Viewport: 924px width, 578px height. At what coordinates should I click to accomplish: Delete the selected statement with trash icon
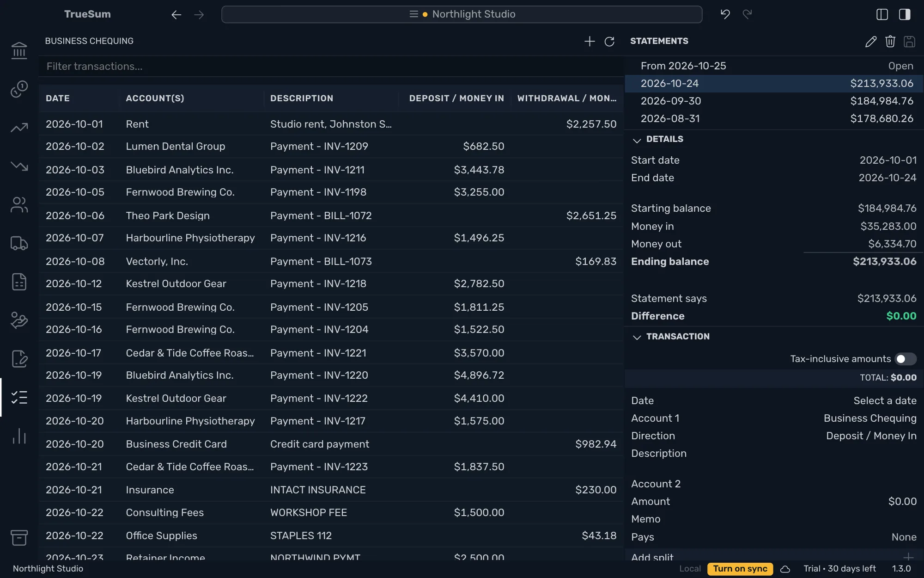pos(890,41)
